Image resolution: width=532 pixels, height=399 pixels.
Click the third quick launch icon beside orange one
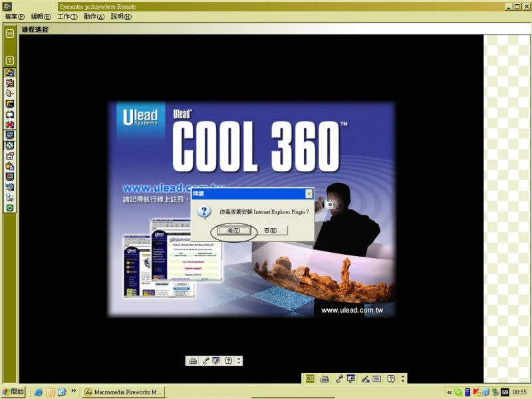62,392
